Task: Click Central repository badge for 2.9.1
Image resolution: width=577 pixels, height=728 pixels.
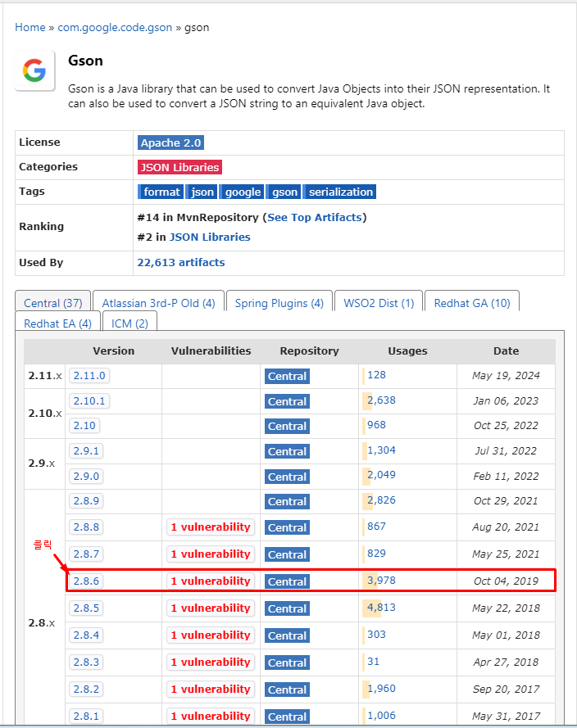Action: tap(287, 451)
